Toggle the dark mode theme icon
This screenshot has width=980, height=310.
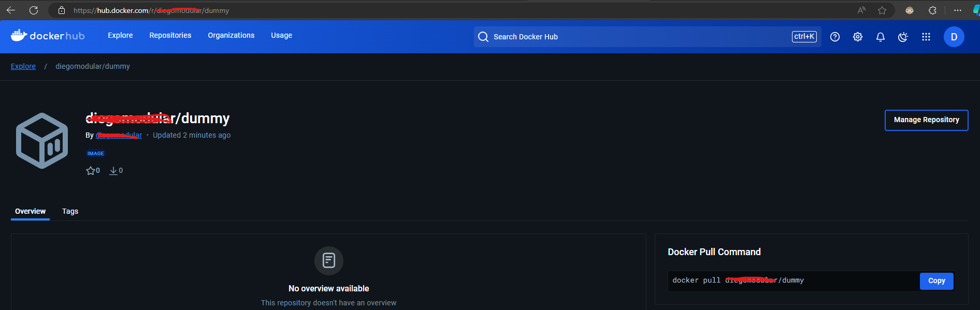pyautogui.click(x=903, y=37)
